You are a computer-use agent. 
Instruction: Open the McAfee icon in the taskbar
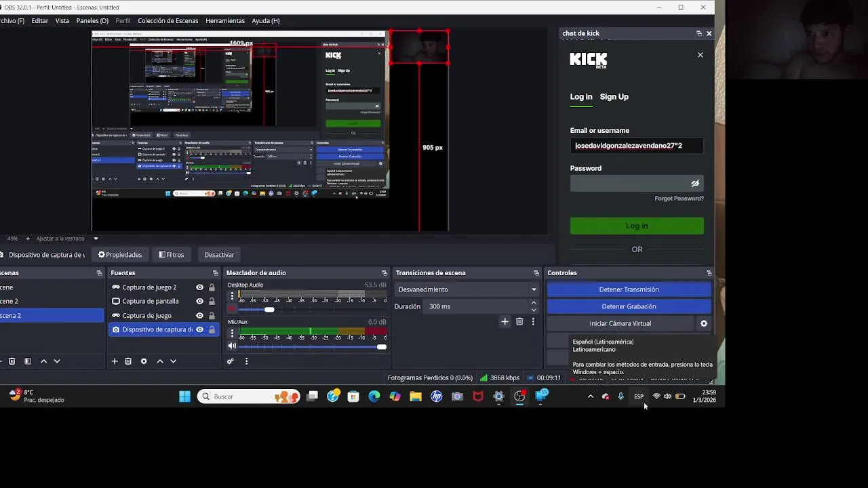478,396
